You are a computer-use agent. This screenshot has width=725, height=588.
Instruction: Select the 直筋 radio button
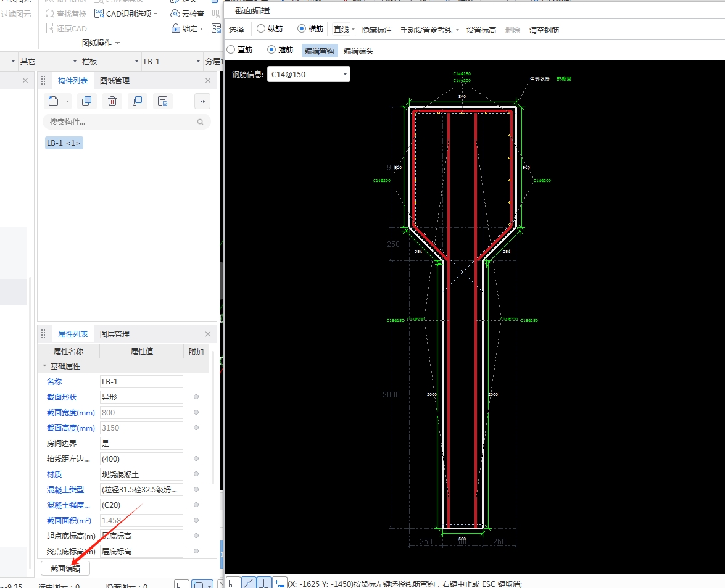pyautogui.click(x=231, y=49)
